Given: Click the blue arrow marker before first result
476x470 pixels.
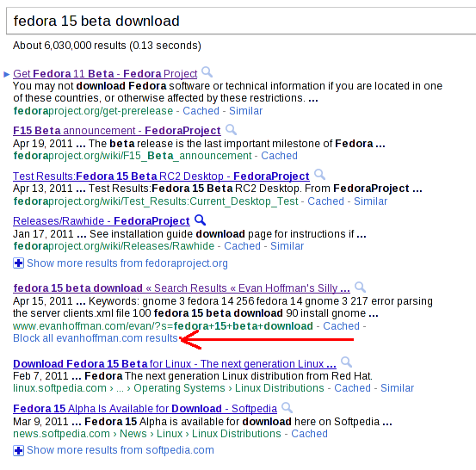Looking at the screenshot, I should (x=7, y=74).
